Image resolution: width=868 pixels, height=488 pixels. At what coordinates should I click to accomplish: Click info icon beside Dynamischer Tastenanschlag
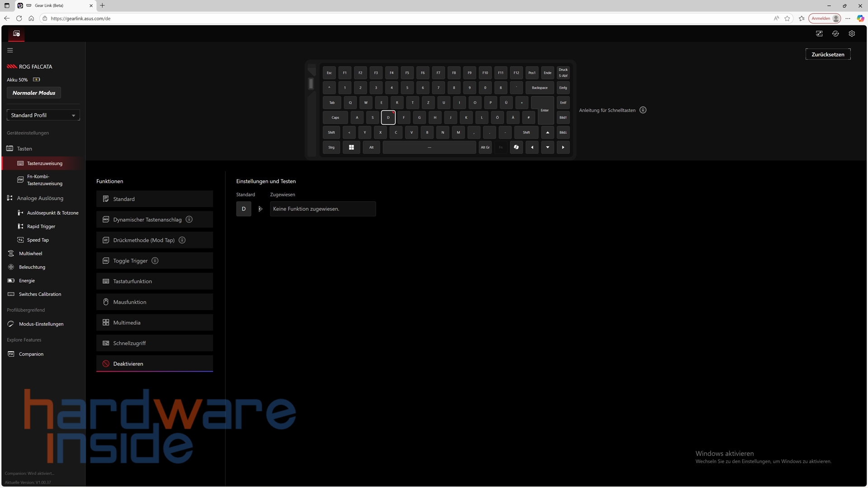(189, 220)
